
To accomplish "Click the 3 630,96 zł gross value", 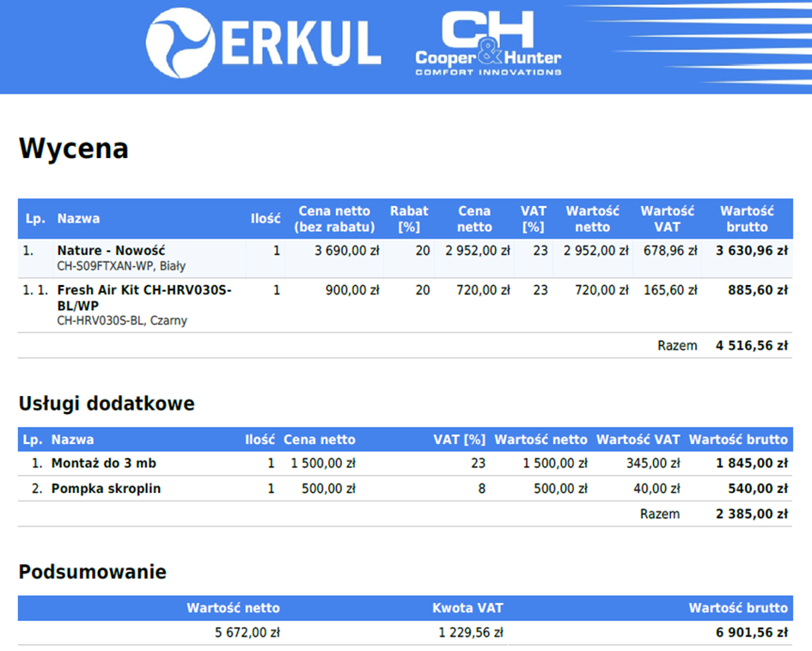I will [752, 251].
